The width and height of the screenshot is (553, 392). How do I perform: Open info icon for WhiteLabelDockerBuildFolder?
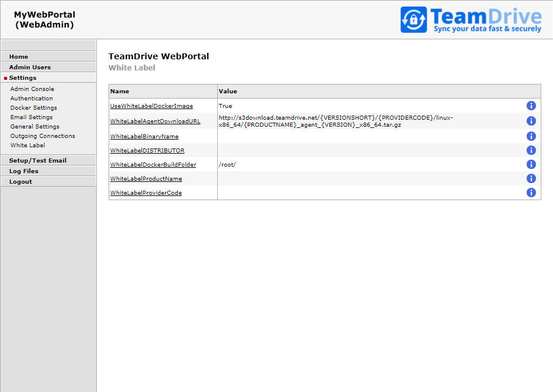(531, 164)
